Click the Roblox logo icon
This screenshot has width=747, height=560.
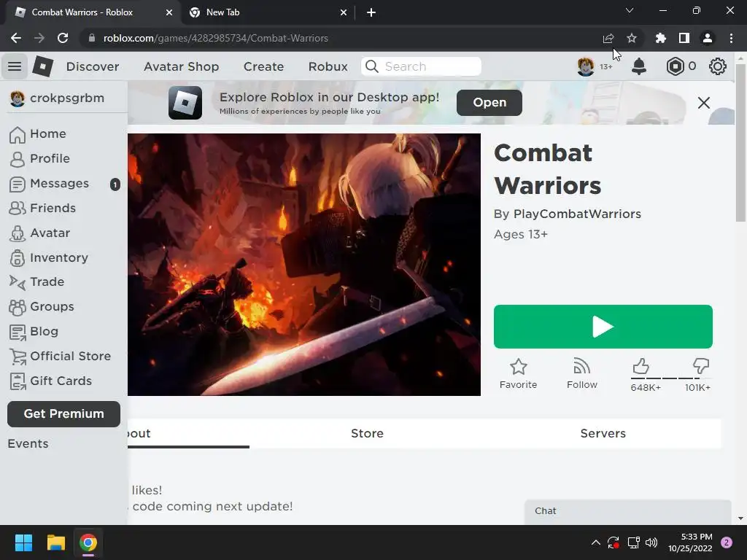point(43,66)
